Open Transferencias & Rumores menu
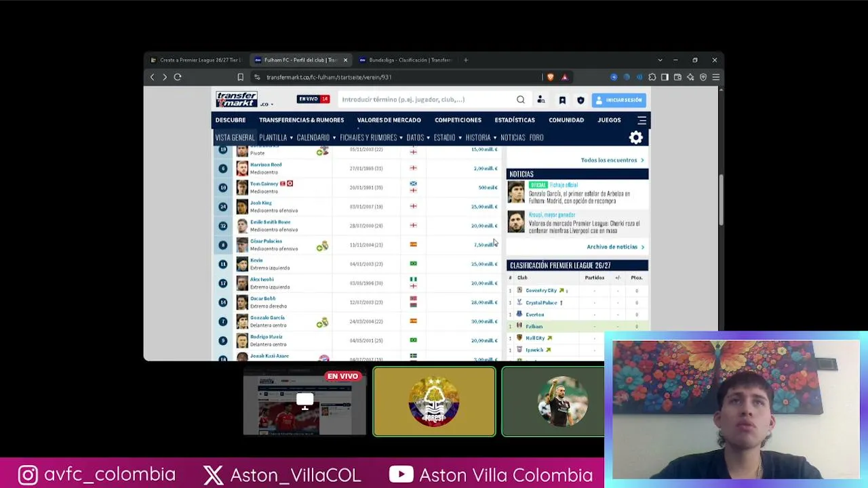Viewport: 868px width, 488px height. click(301, 120)
